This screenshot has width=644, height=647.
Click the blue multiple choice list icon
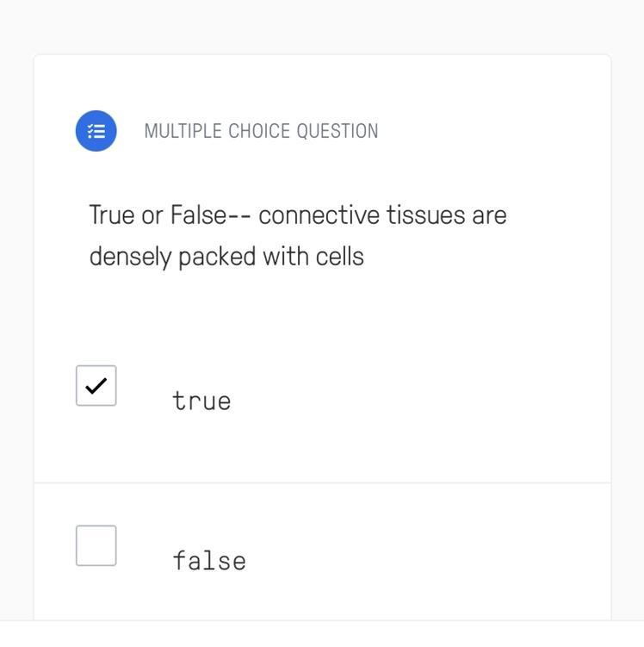(96, 131)
